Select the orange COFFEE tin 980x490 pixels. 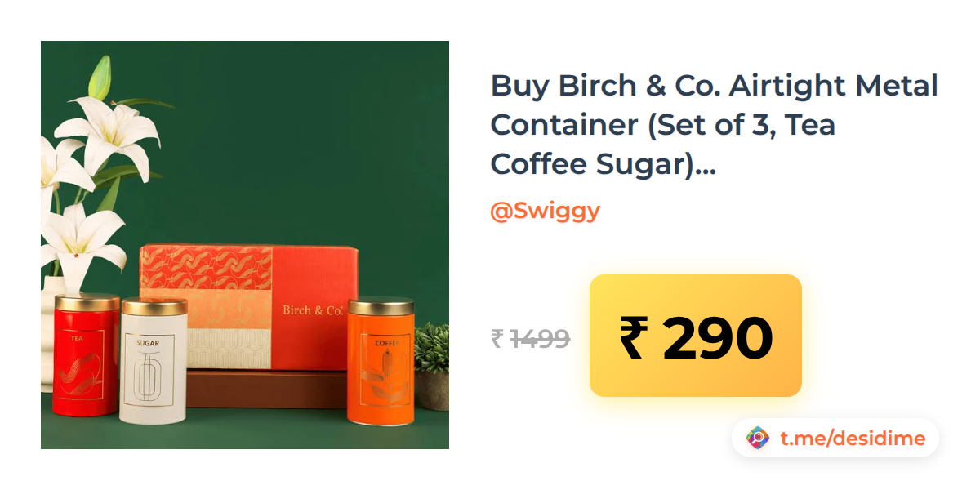click(x=382, y=362)
